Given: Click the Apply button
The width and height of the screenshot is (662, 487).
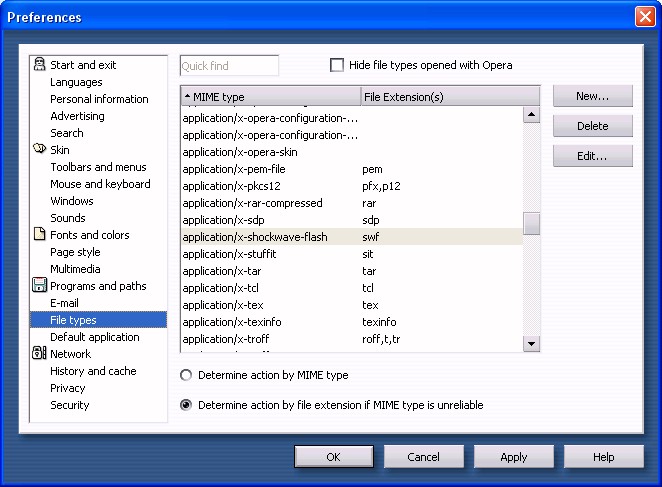Looking at the screenshot, I should (x=514, y=457).
